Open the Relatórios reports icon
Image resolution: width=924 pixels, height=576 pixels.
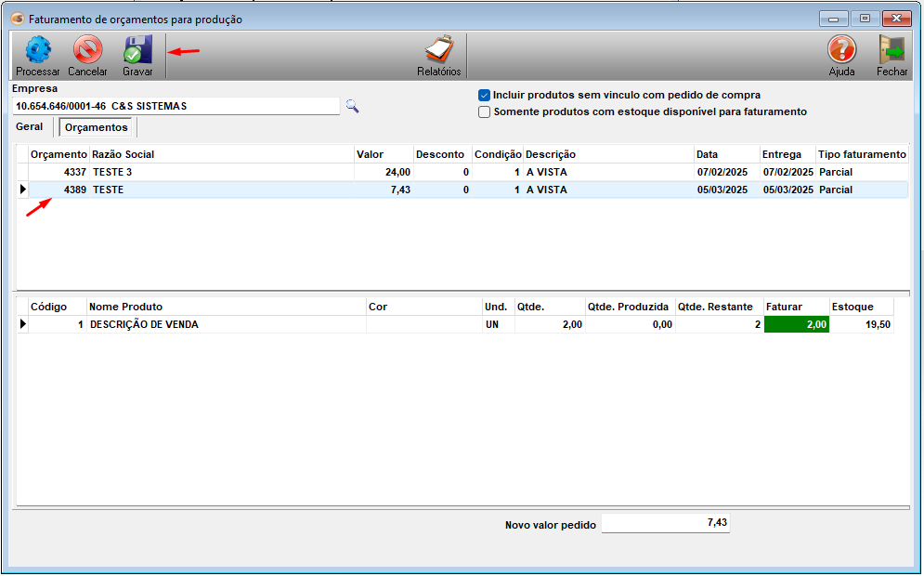(x=438, y=50)
